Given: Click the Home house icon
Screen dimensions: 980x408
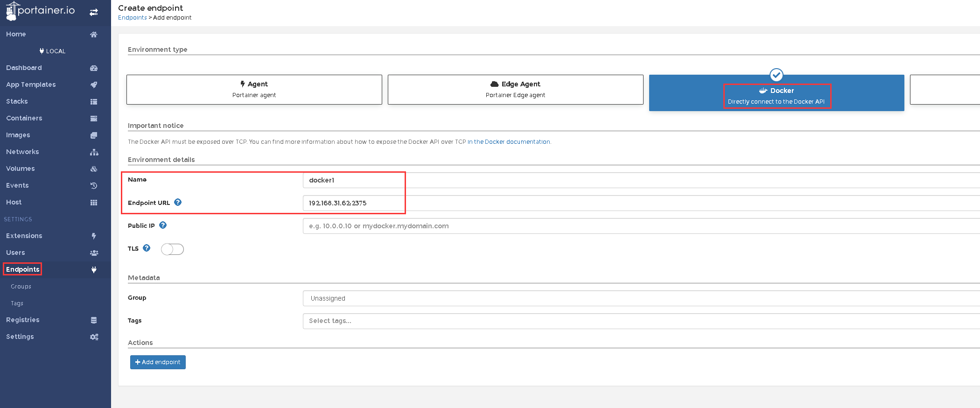Looking at the screenshot, I should 94,35.
